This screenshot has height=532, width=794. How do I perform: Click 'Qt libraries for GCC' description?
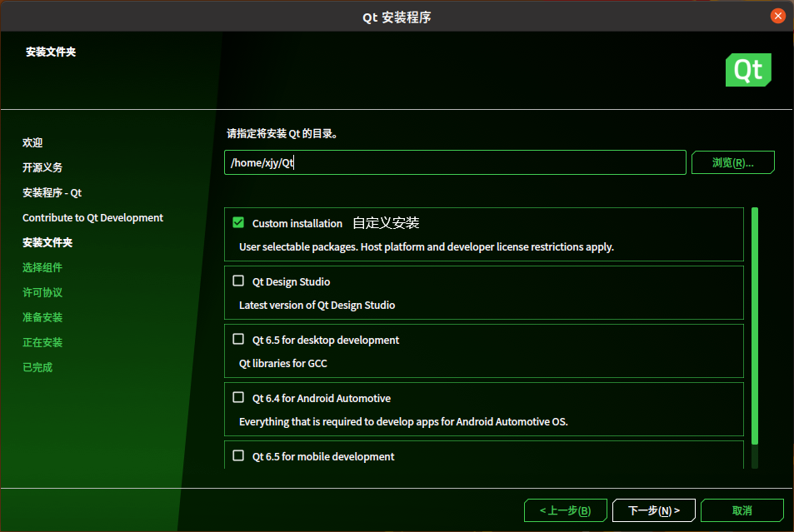click(283, 364)
